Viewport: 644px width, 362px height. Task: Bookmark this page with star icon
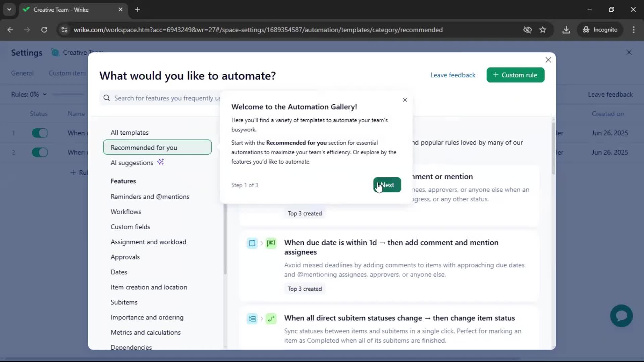543,30
